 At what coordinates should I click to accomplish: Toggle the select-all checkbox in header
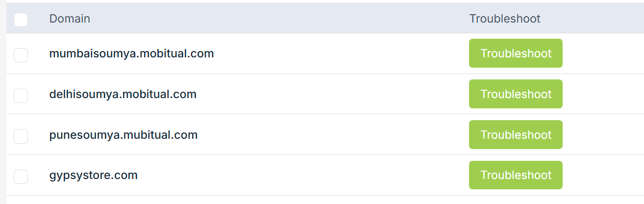[x=21, y=20]
